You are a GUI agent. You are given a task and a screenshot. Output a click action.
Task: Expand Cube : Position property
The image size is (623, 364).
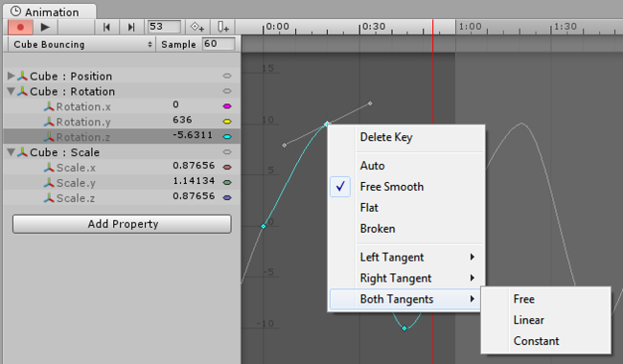[x=12, y=76]
